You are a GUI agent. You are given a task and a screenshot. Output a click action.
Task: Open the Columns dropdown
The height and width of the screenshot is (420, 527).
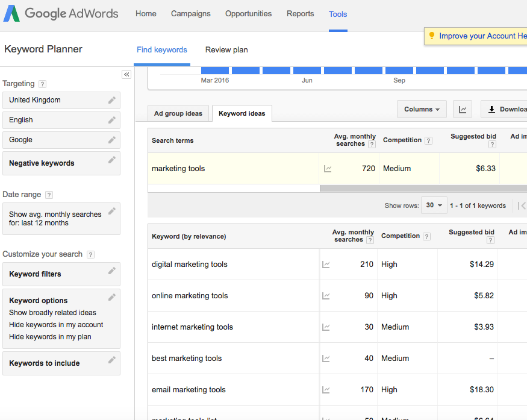(422, 109)
